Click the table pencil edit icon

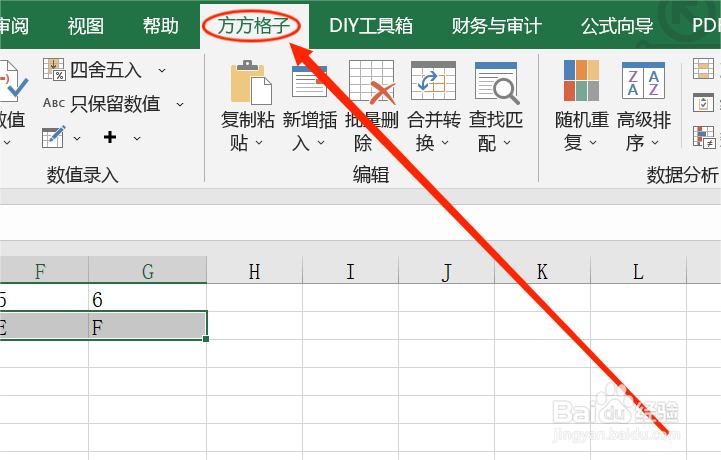(54, 137)
